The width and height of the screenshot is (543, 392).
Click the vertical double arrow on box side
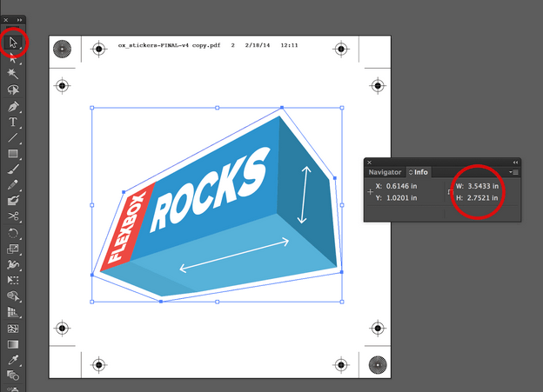[304, 195]
